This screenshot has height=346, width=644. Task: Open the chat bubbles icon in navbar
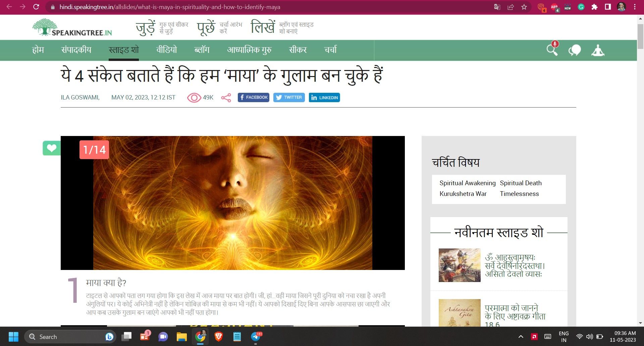click(x=575, y=50)
